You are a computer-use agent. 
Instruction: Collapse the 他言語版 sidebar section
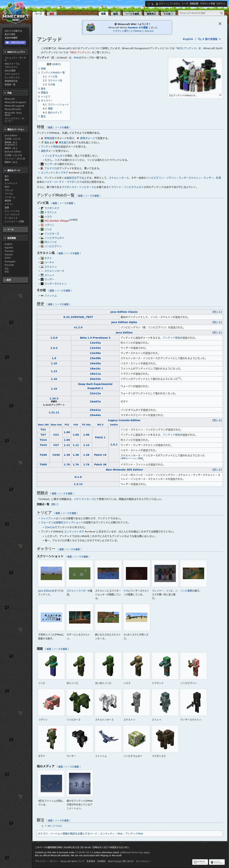point(16,238)
